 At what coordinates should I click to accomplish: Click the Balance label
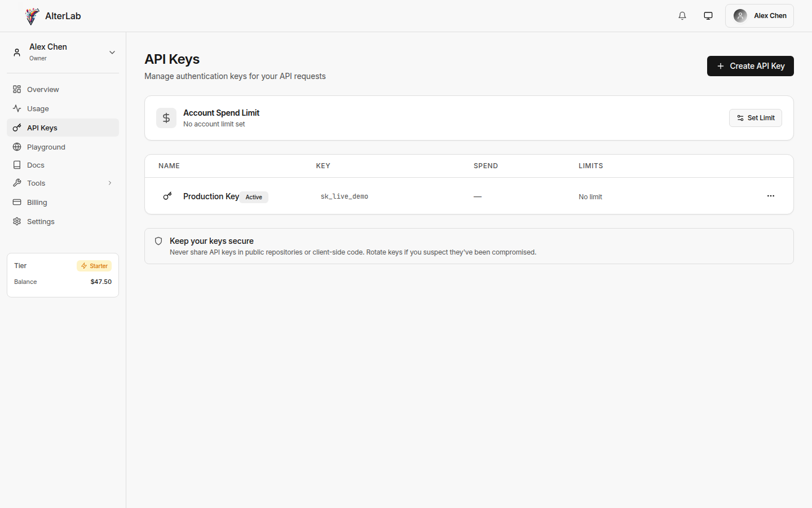25,282
